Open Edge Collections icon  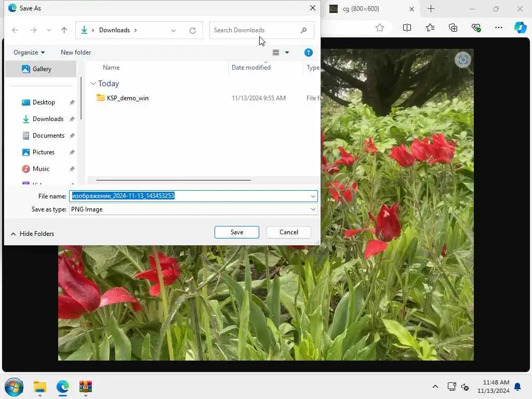click(x=453, y=28)
